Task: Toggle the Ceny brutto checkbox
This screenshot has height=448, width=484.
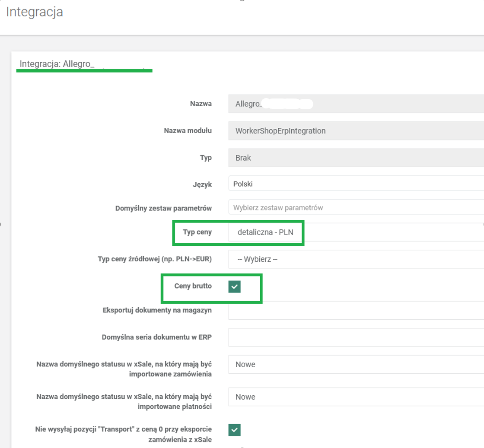Action: point(234,286)
